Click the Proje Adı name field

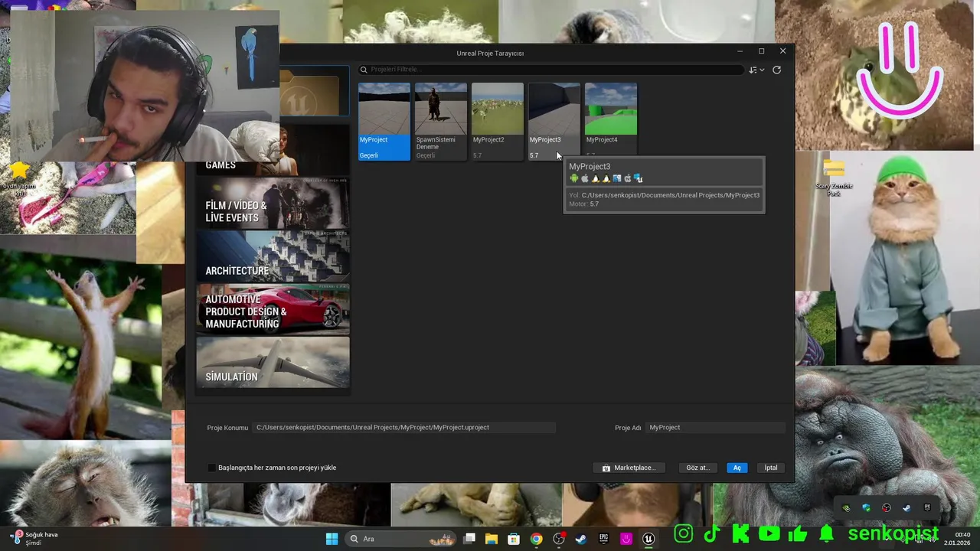coord(715,428)
